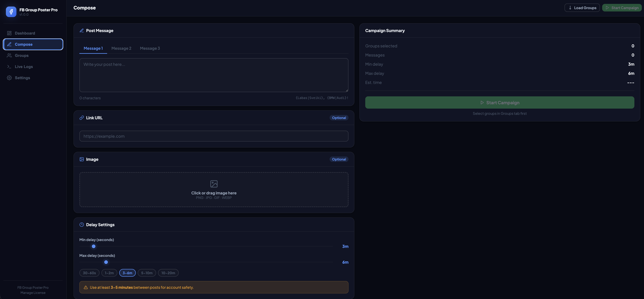
Task: Click the Min delay 3m value label
Action: 345,246
